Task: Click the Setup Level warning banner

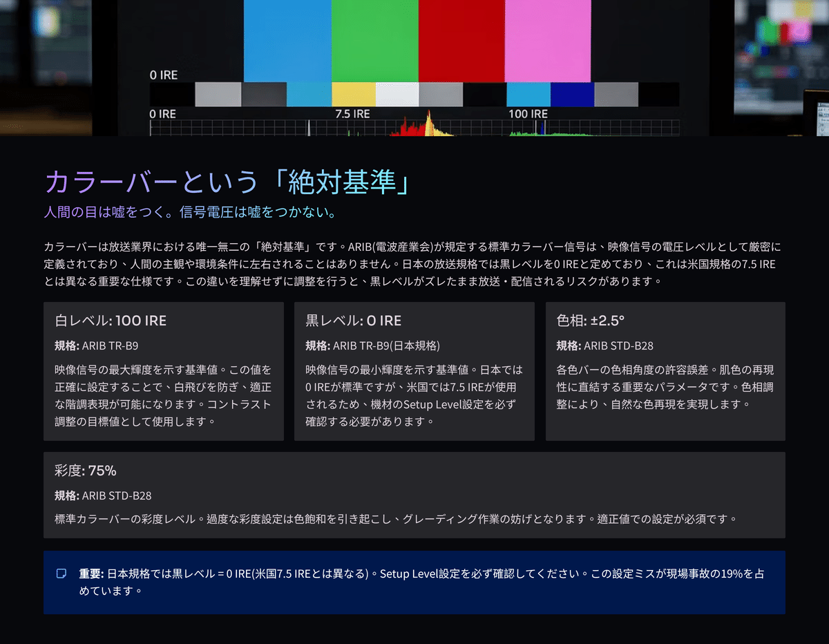Action: (x=414, y=583)
